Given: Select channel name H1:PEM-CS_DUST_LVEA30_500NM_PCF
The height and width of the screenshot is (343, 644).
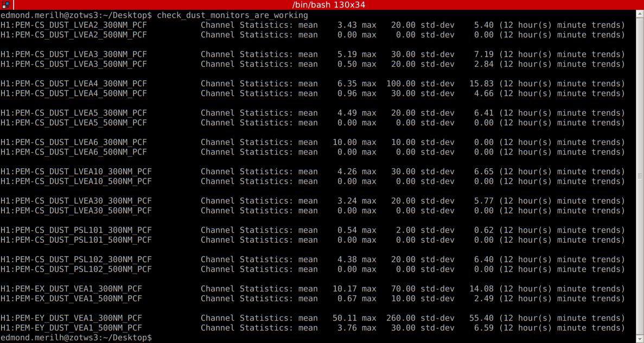Looking at the screenshot, I should pyautogui.click(x=76, y=211).
